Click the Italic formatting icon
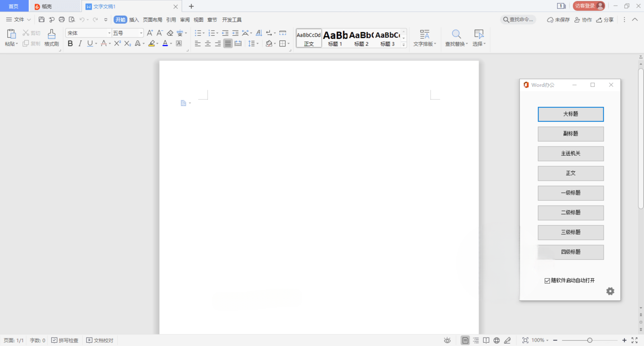Viewport: 644px width, 346px height. tap(80, 43)
